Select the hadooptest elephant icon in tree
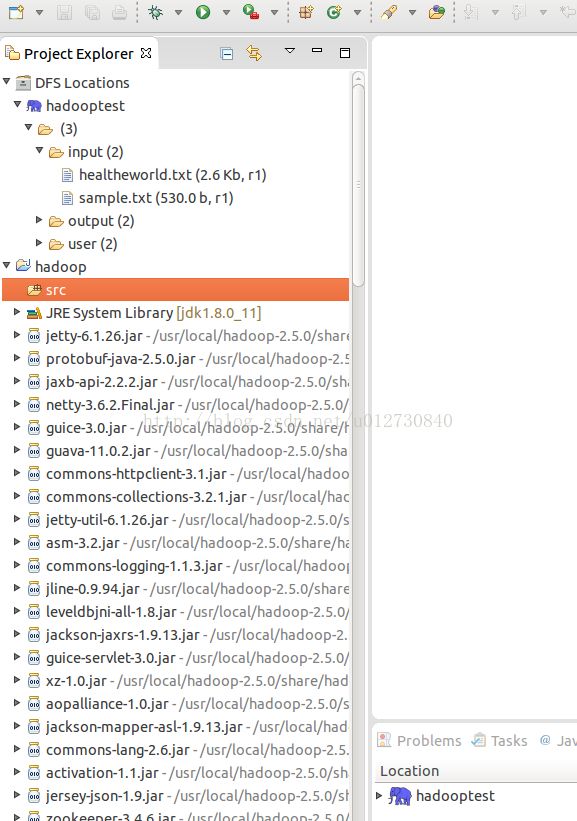Screen dimensions: 577x821 34,106
